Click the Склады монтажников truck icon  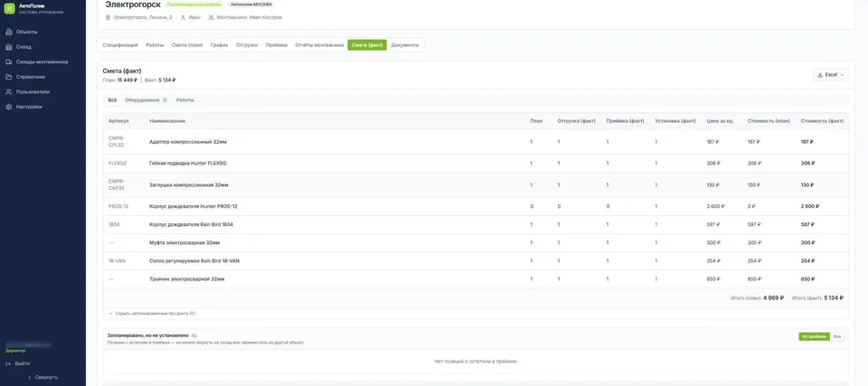[9, 62]
